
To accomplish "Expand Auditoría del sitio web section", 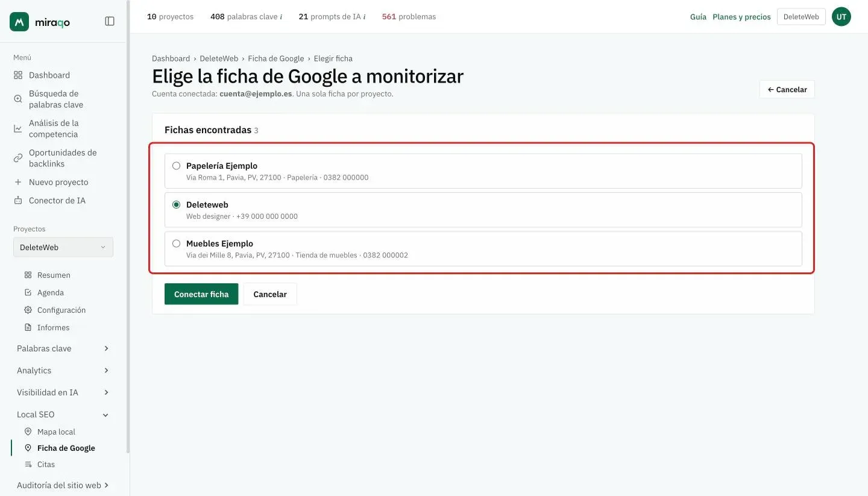I will pyautogui.click(x=63, y=486).
